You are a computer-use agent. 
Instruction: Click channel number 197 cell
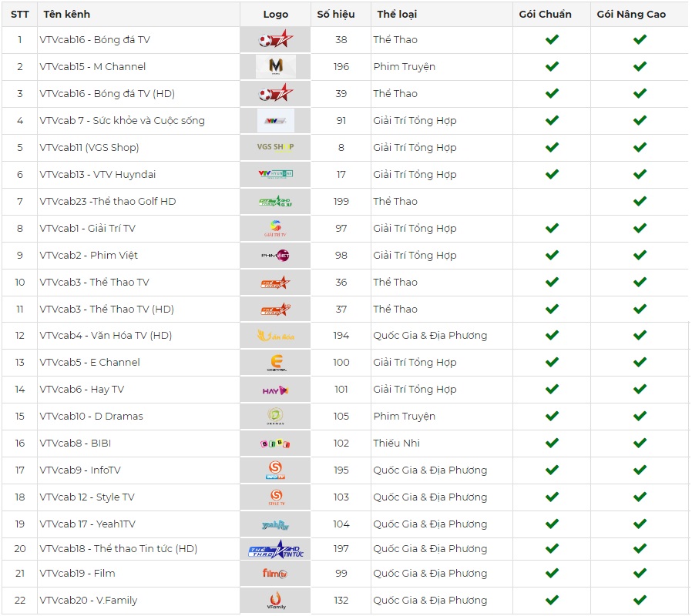(341, 548)
